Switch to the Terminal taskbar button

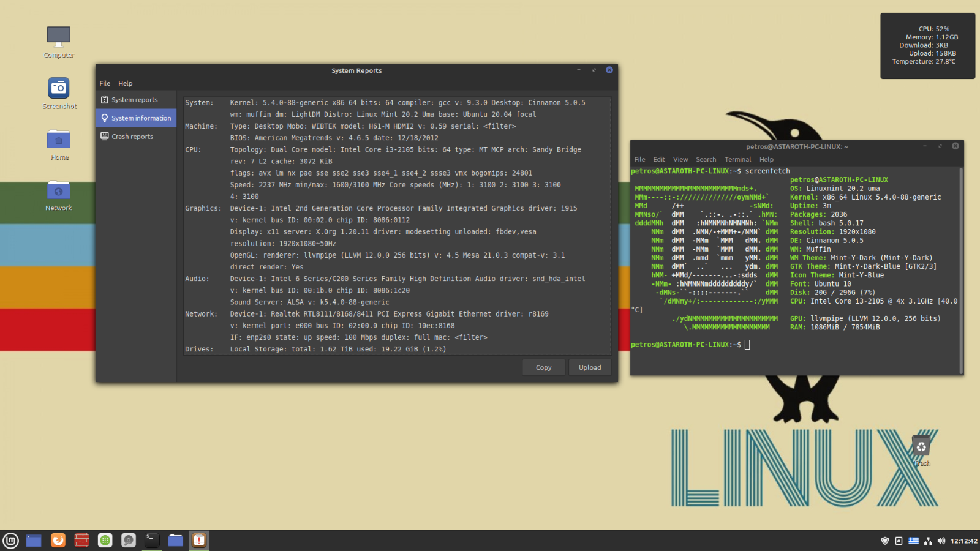click(152, 541)
